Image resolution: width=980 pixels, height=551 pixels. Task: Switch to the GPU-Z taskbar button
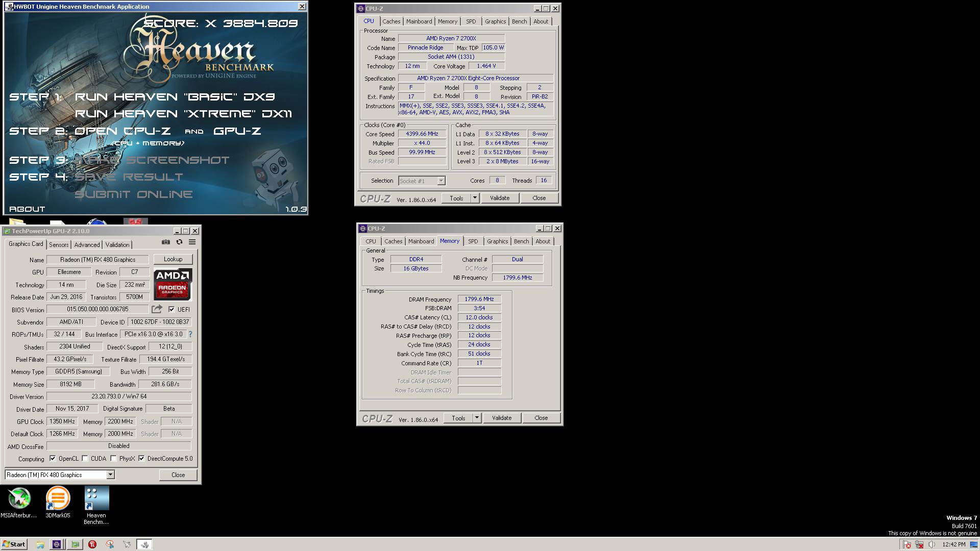[75, 544]
